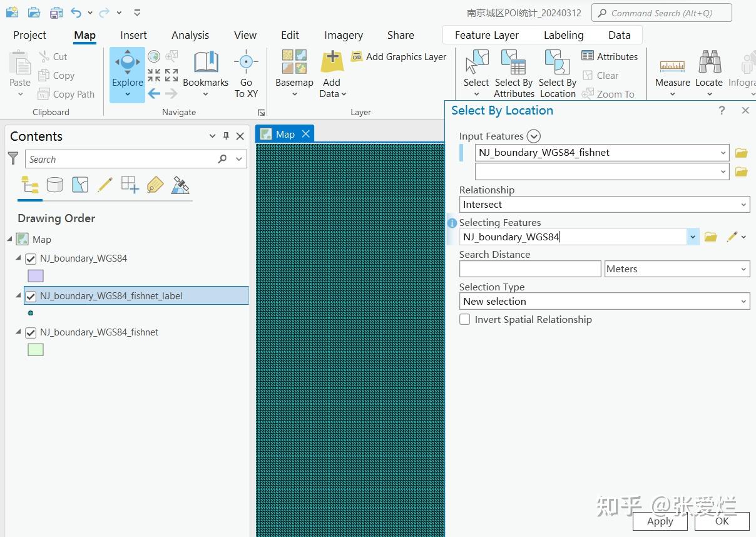The image size is (756, 537).
Task: Hide the NJ_boundary_WGS84_fishnet_label layer
Action: point(31,296)
